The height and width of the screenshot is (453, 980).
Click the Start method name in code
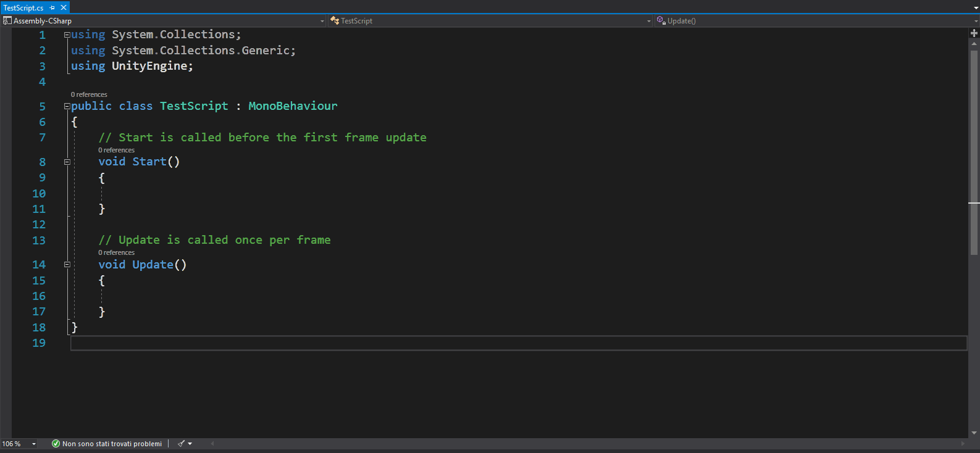pos(149,162)
